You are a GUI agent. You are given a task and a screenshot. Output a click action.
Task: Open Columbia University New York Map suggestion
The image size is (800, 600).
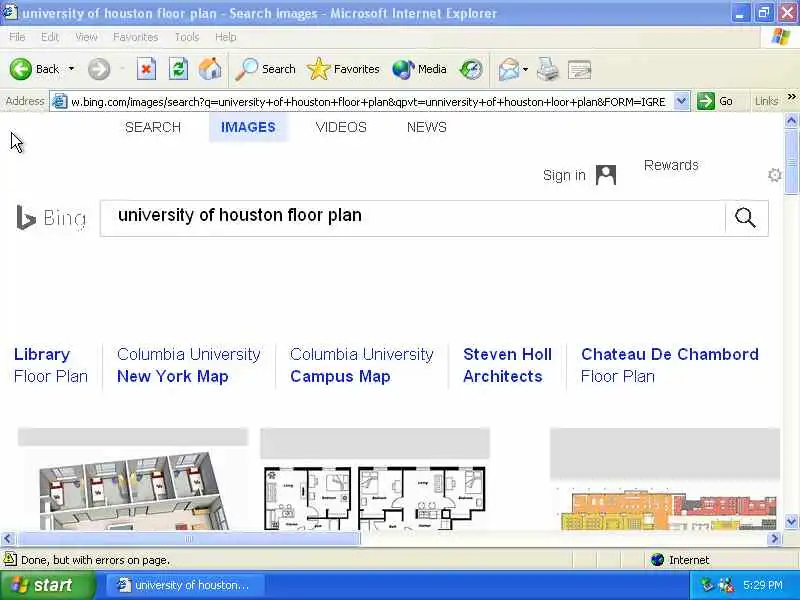tap(188, 365)
